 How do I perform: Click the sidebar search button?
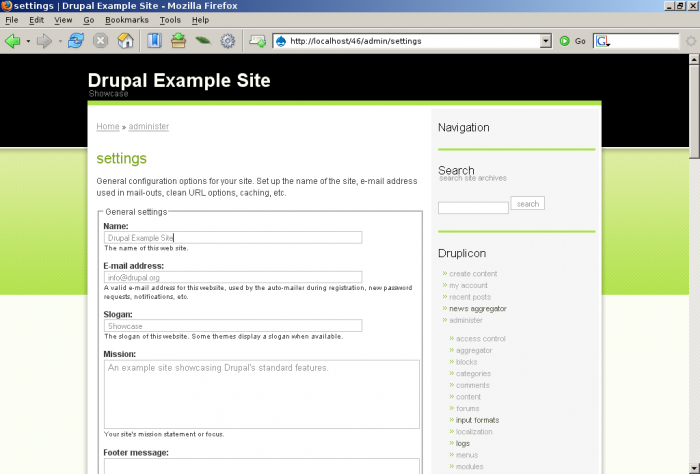point(528,204)
